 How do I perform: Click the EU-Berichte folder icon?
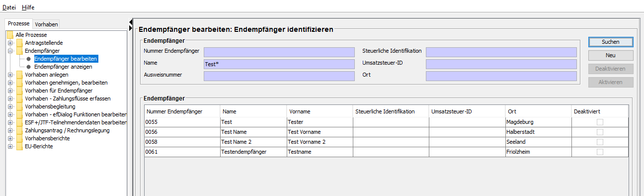click(x=19, y=146)
